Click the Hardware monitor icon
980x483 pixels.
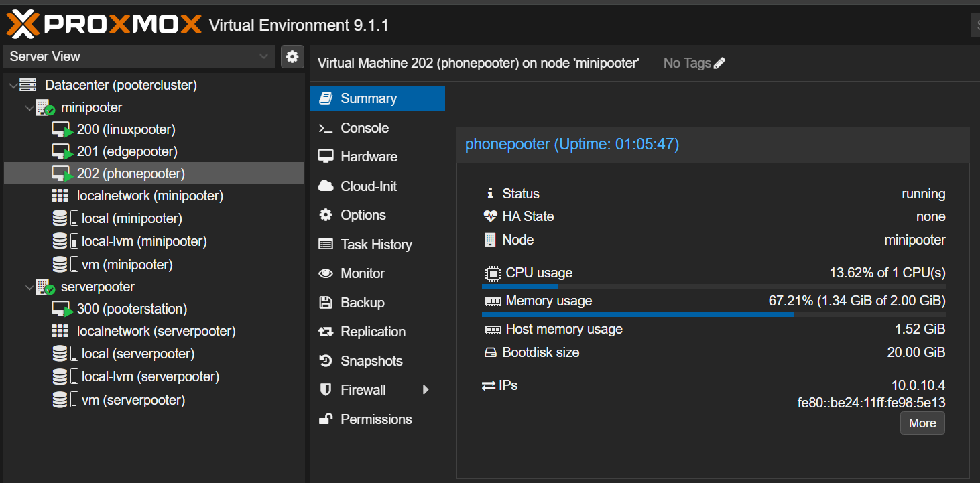tap(326, 157)
